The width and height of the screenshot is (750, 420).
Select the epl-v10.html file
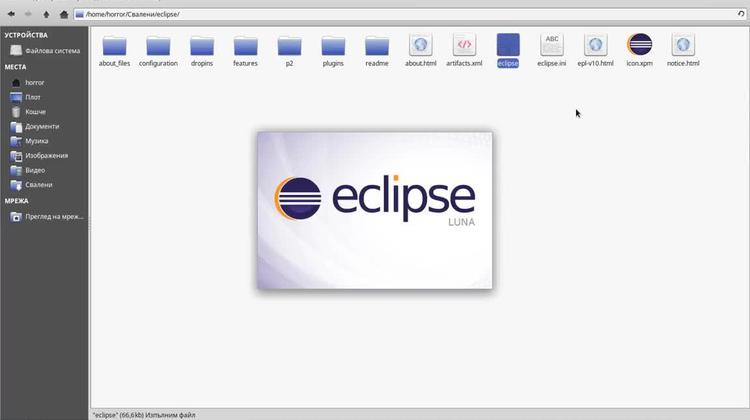point(596,50)
